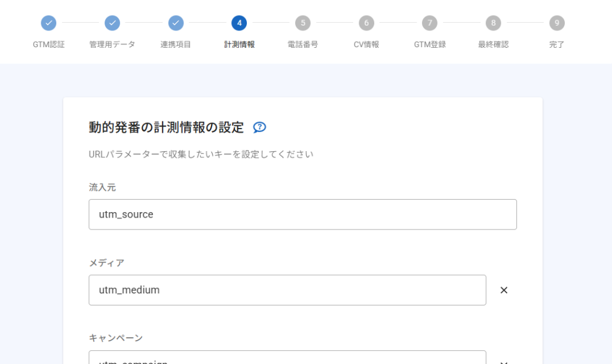Click step 9 完了 circle
This screenshot has height=364, width=612.
(x=556, y=23)
